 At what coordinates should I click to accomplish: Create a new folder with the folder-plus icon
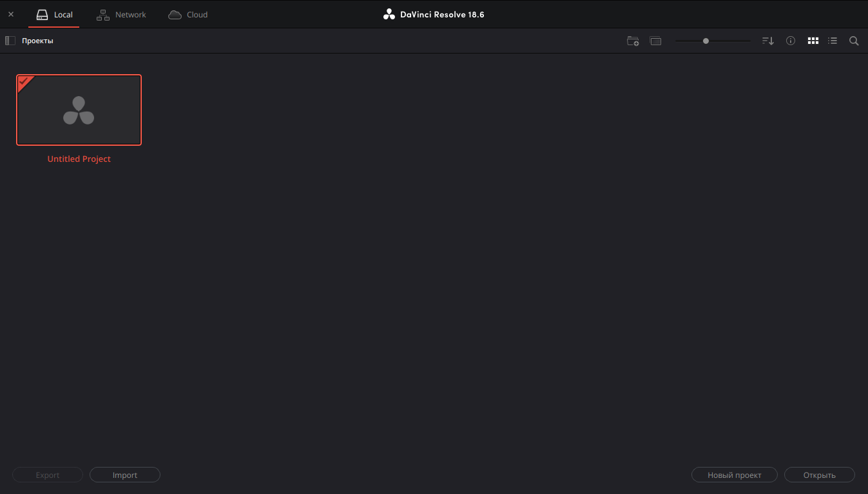tap(633, 41)
